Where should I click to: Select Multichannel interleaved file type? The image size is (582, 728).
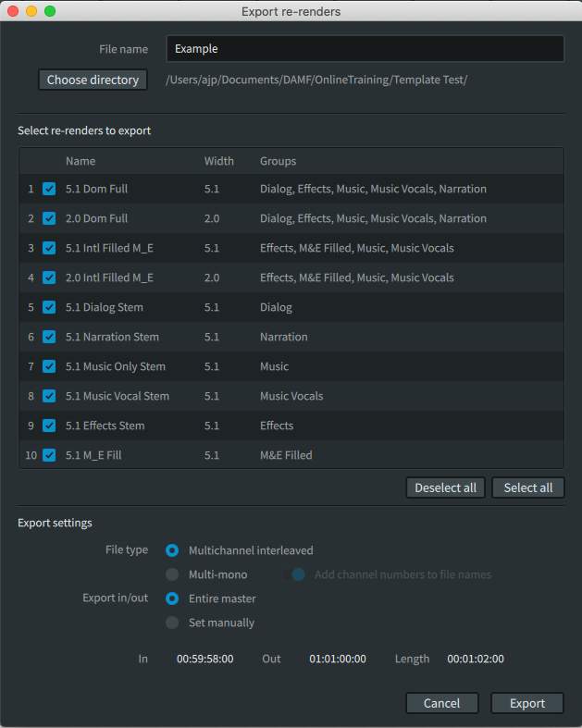(x=172, y=550)
